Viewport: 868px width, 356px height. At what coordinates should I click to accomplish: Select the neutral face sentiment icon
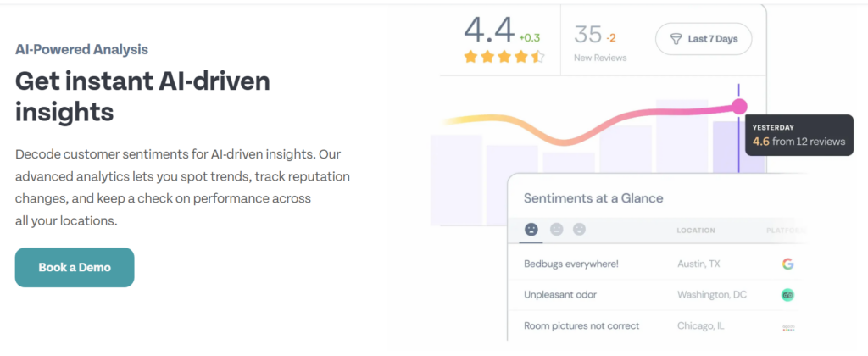(556, 229)
